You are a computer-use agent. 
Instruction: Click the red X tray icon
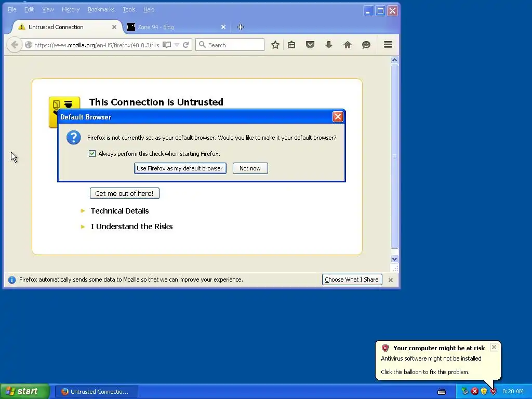point(475,391)
